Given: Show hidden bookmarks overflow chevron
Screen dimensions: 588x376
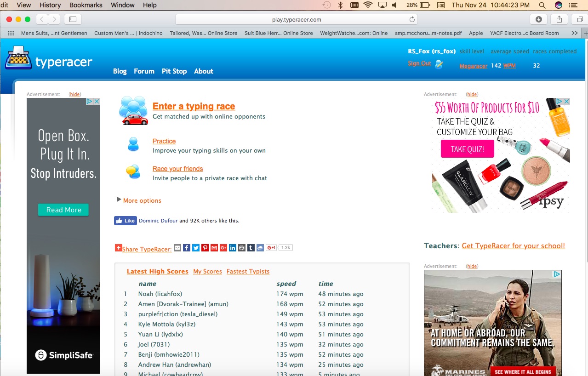Looking at the screenshot, I should coord(574,33).
